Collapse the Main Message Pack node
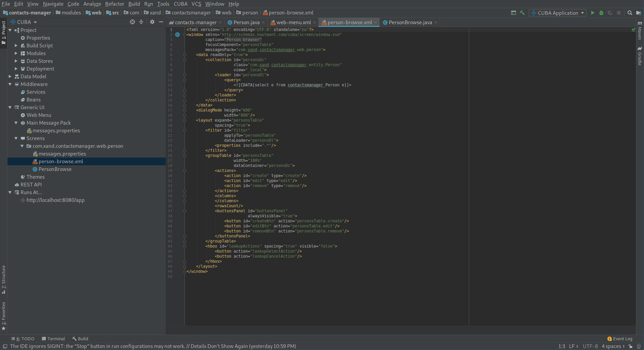The image size is (644, 350). click(x=16, y=123)
